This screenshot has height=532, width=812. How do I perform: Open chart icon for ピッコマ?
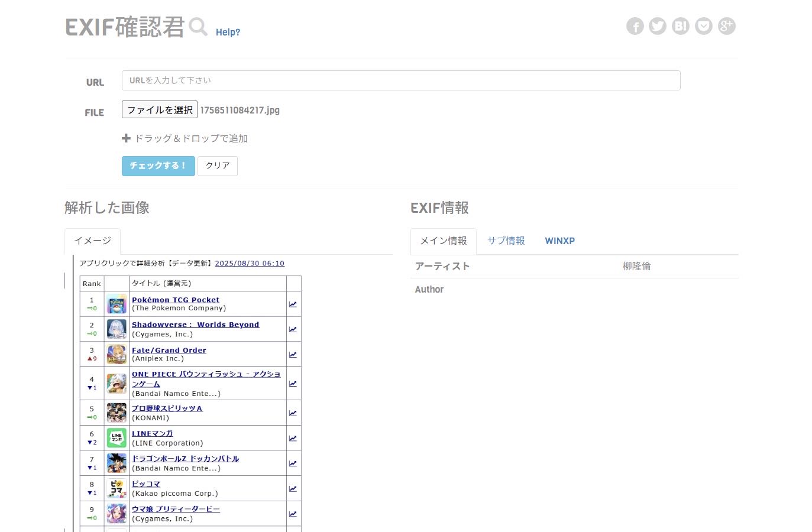pos(293,489)
